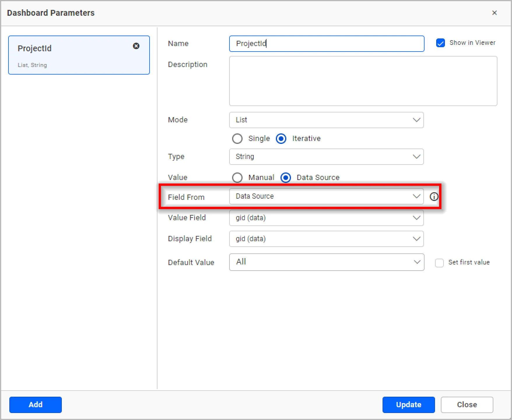Click the info icon beside Field From
Viewport: 512px width, 420px height.
[434, 197]
